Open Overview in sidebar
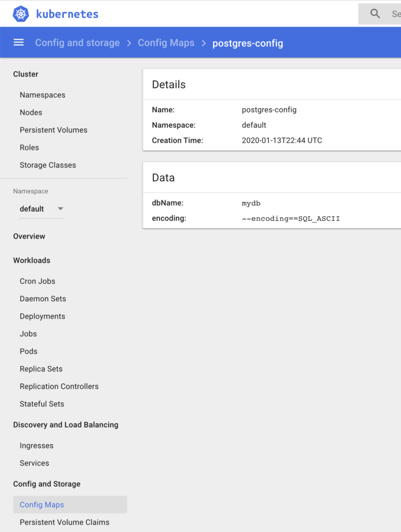Viewport: 401px width, 532px height. click(x=29, y=236)
